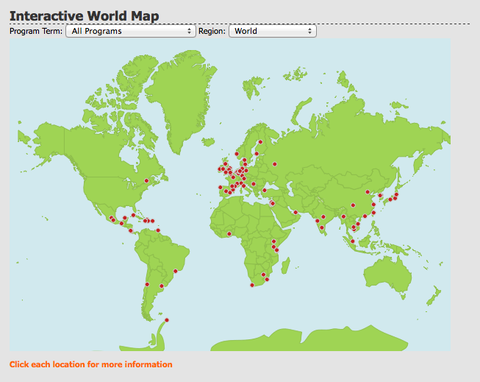The image size is (480, 382).
Task: Select the marker on the Arabian Gulf coast
Action: point(295,212)
